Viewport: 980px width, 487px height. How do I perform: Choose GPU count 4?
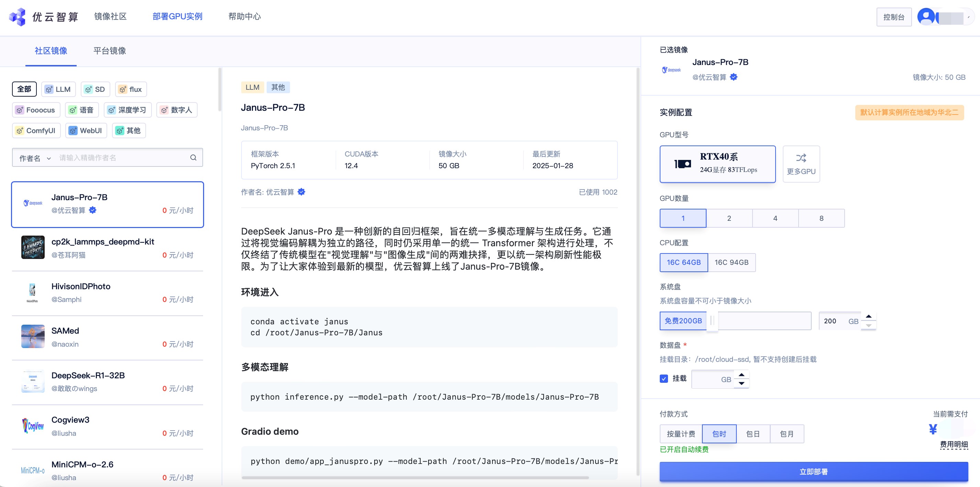(775, 218)
